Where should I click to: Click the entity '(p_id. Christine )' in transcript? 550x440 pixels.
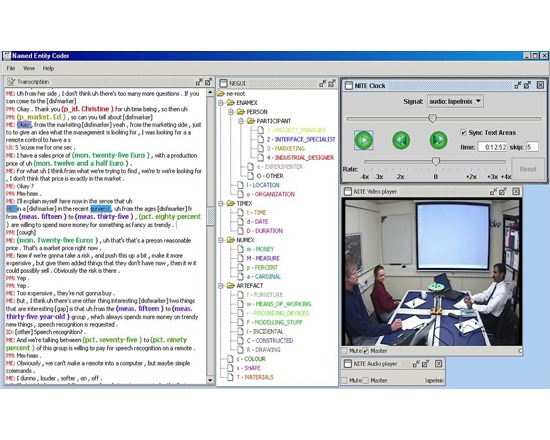(x=87, y=109)
